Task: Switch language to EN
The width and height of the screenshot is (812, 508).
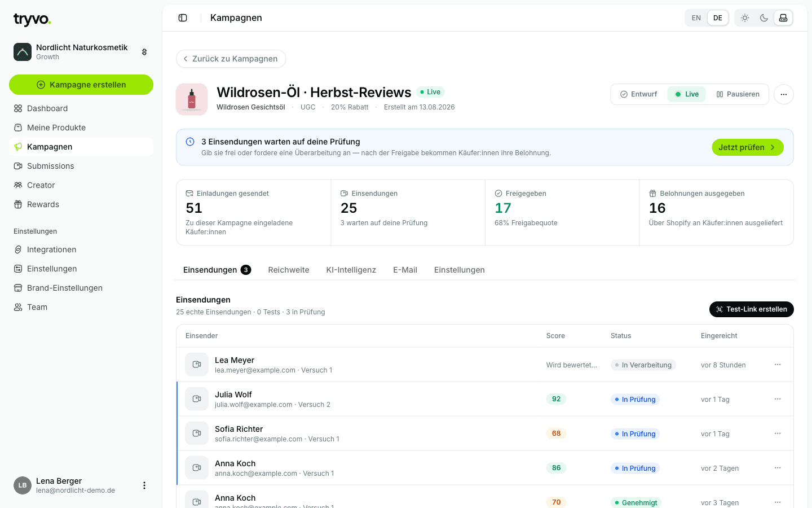Action: coord(696,18)
